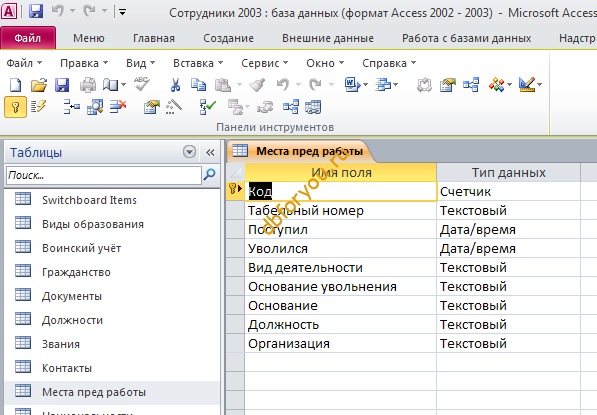Expand the Сервис menu dropdown

pyautogui.click(x=265, y=63)
